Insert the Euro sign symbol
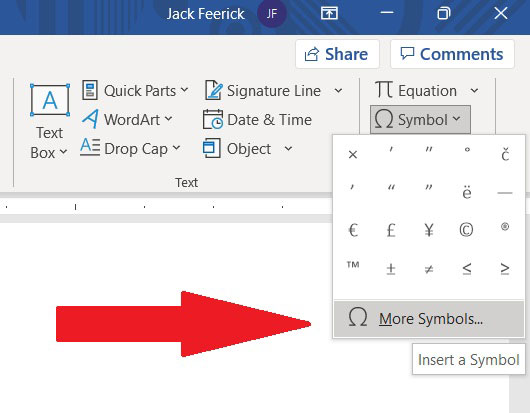 pyautogui.click(x=353, y=230)
